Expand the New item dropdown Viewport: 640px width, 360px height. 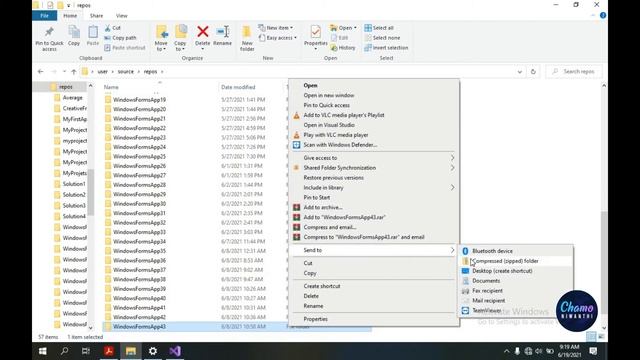click(x=276, y=28)
